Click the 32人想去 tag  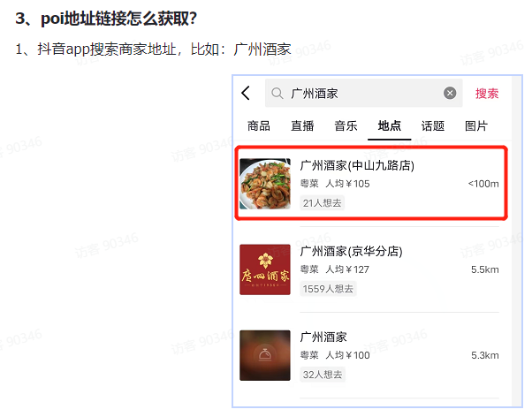pos(323,375)
